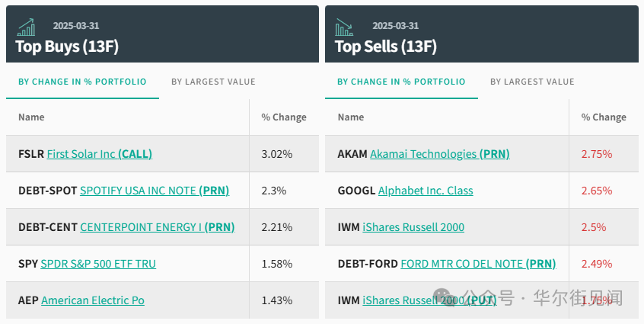This screenshot has height=324, width=644.
Task: Select Top Sells 'By Change in % Portfolio' tab
Action: coord(401,82)
